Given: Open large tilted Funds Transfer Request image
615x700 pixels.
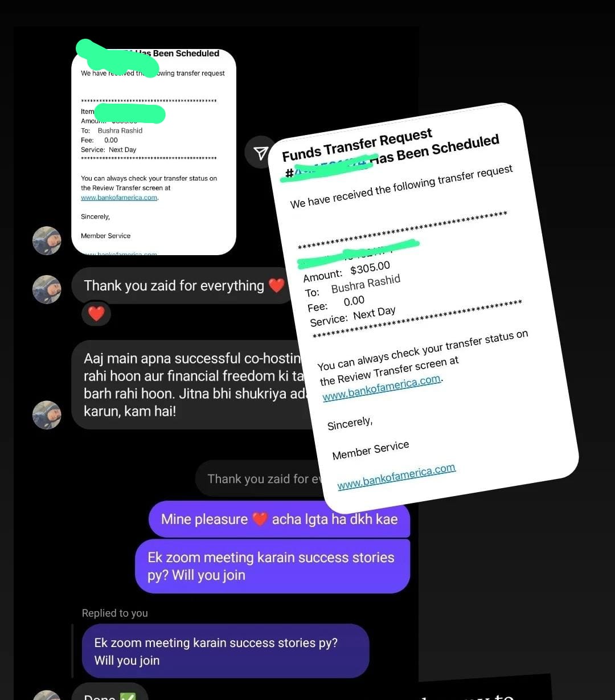Looking at the screenshot, I should (x=423, y=308).
